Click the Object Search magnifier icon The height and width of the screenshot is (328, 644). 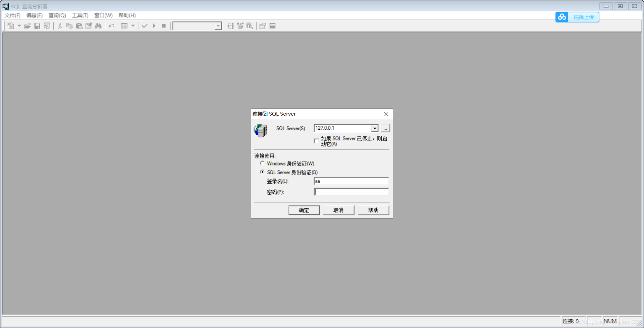[x=250, y=26]
